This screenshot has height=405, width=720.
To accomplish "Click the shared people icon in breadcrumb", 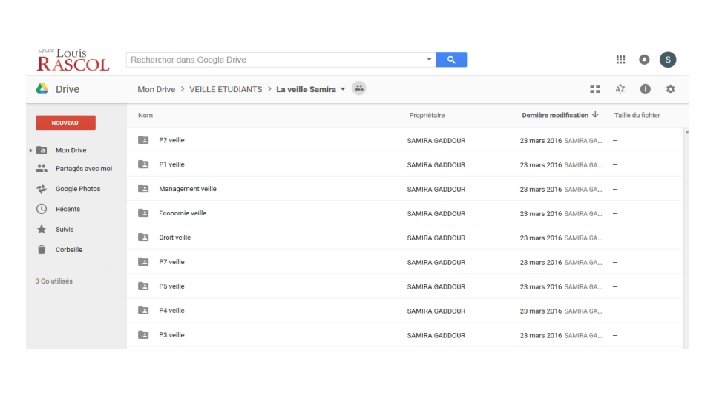I will tap(359, 88).
